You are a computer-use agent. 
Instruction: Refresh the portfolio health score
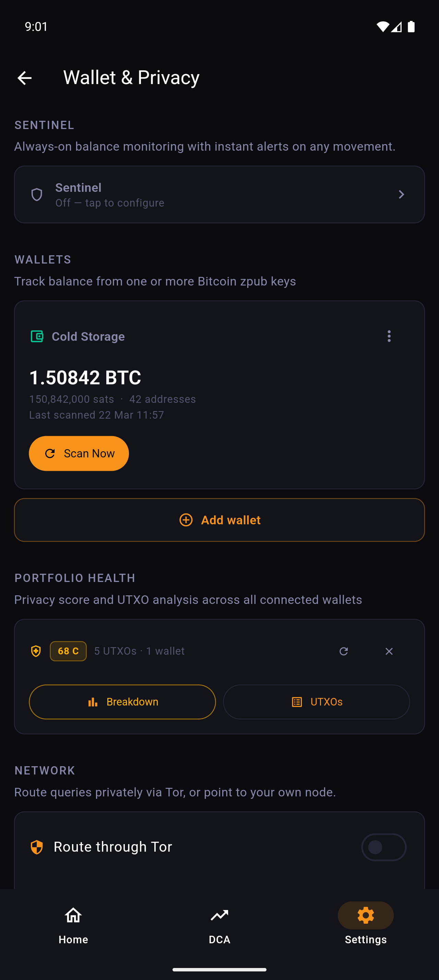point(344,651)
